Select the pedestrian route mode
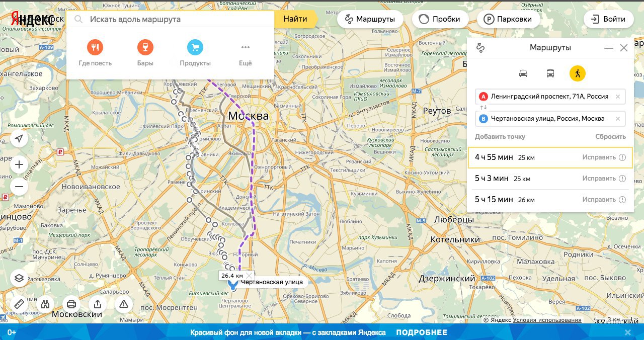 pos(578,73)
